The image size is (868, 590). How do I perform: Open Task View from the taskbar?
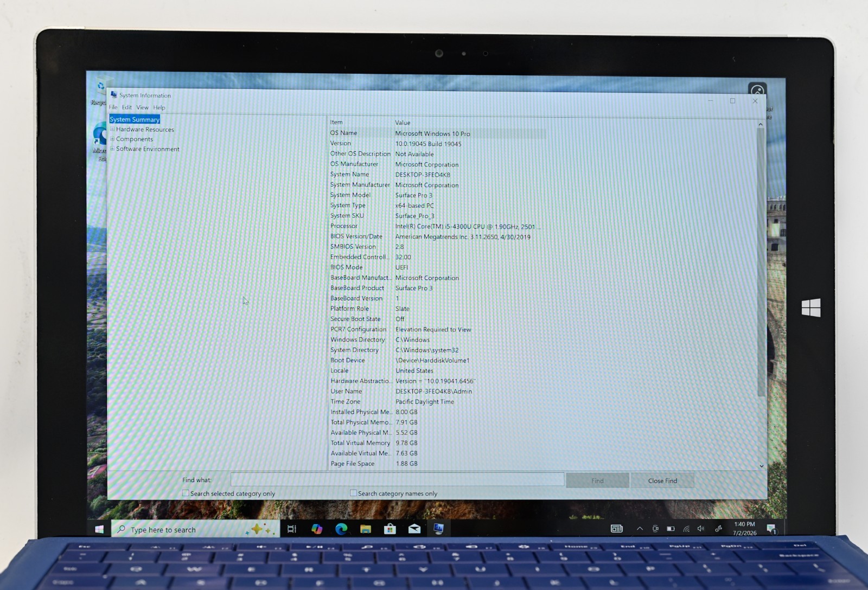[292, 529]
